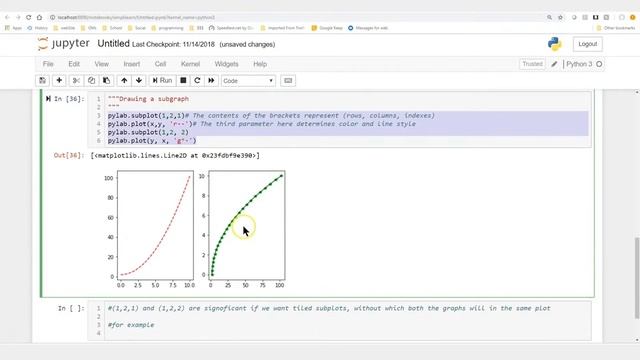Open the cell type Code dropdown
This screenshot has width=640, height=360.
tap(248, 81)
